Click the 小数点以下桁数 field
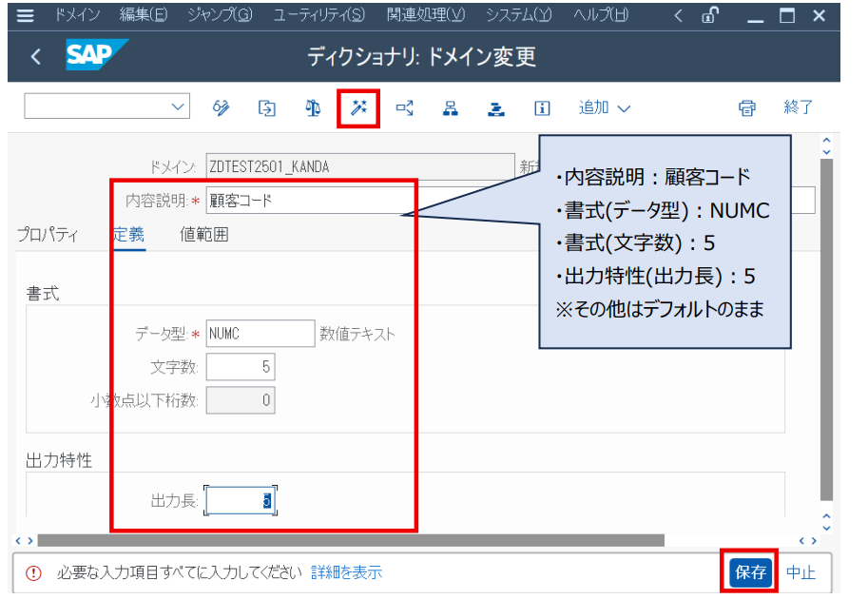The height and width of the screenshot is (599, 868). pyautogui.click(x=241, y=399)
